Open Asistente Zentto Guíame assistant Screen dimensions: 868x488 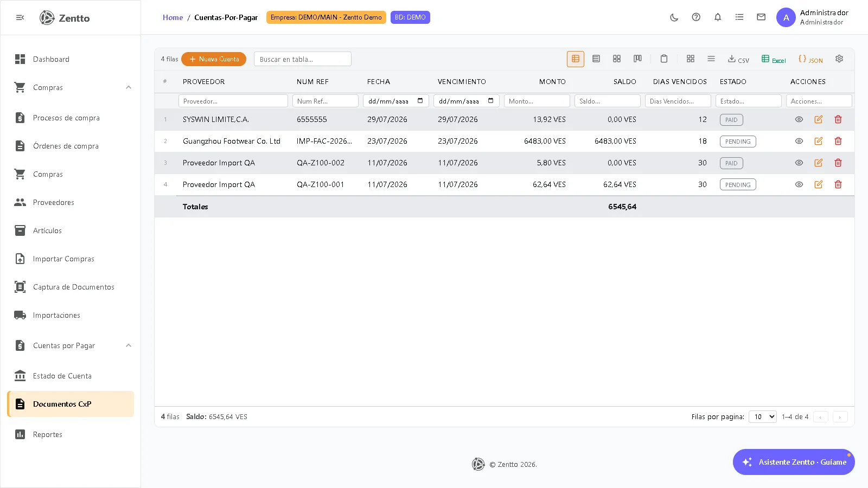[x=794, y=462]
